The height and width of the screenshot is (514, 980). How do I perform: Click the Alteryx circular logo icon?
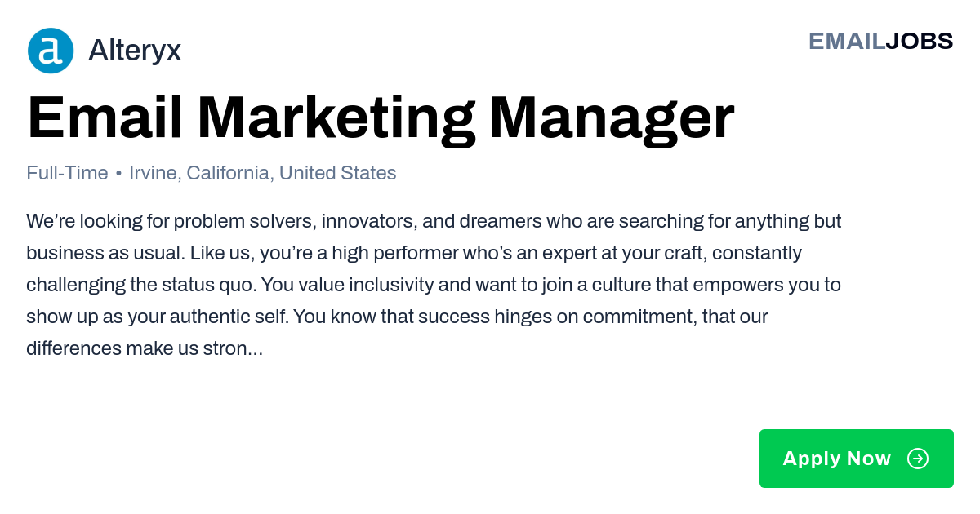pos(51,51)
